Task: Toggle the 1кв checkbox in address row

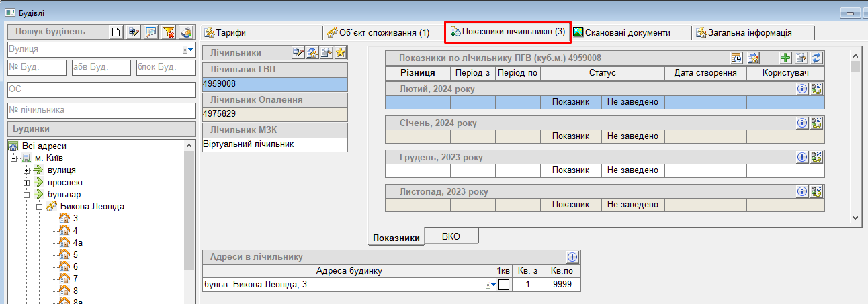Action: click(503, 285)
